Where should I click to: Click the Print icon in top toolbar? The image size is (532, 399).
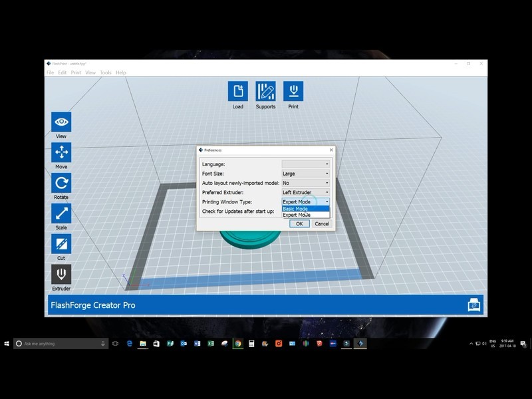pos(293,92)
